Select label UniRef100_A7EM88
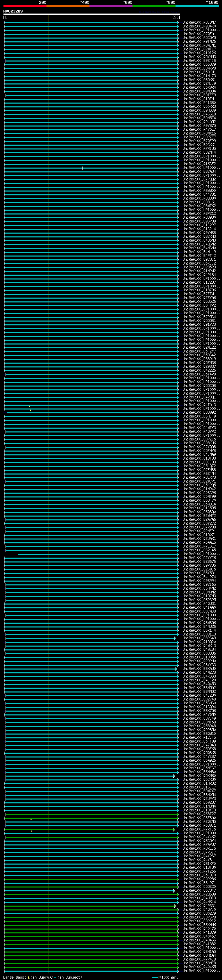222x980 pixels. [199, 470]
